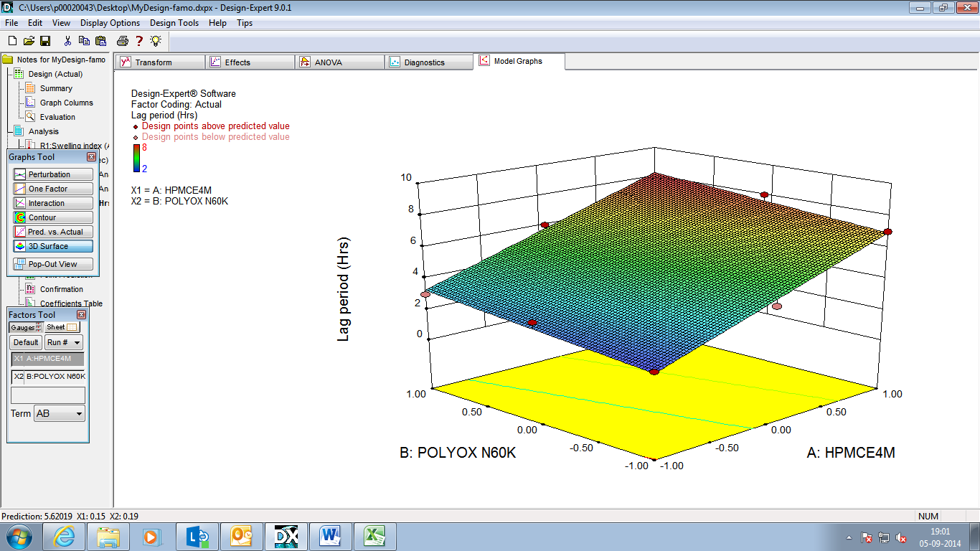This screenshot has height=551, width=980.
Task: Select Graph Columns in the design tree
Action: (x=66, y=103)
